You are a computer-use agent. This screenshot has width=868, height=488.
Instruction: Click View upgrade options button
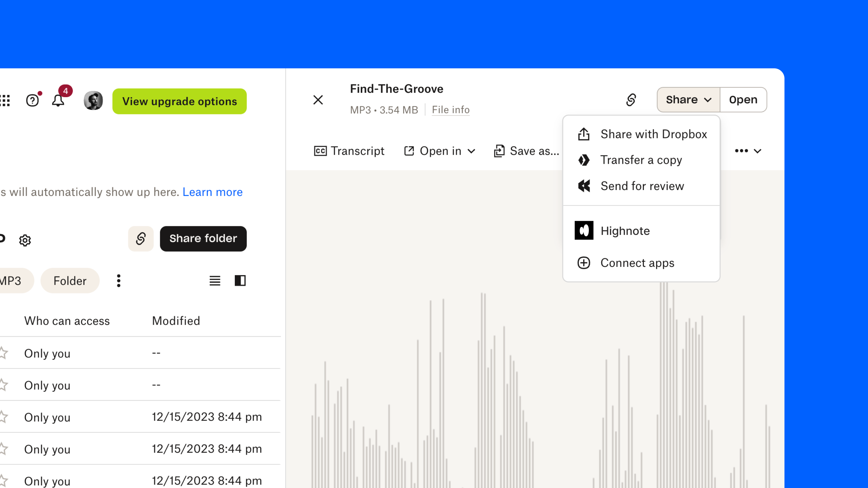pos(180,101)
